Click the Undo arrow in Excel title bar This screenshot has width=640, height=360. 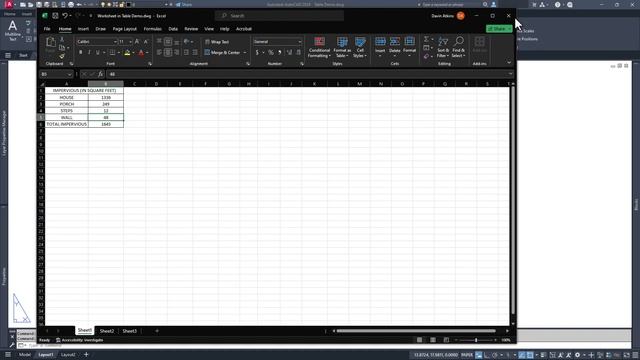pos(64,16)
